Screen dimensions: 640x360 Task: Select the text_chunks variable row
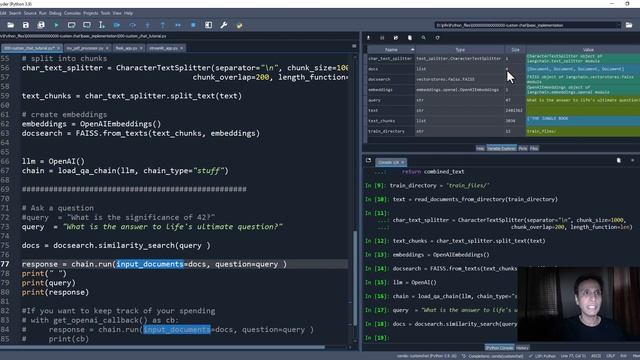pos(503,121)
